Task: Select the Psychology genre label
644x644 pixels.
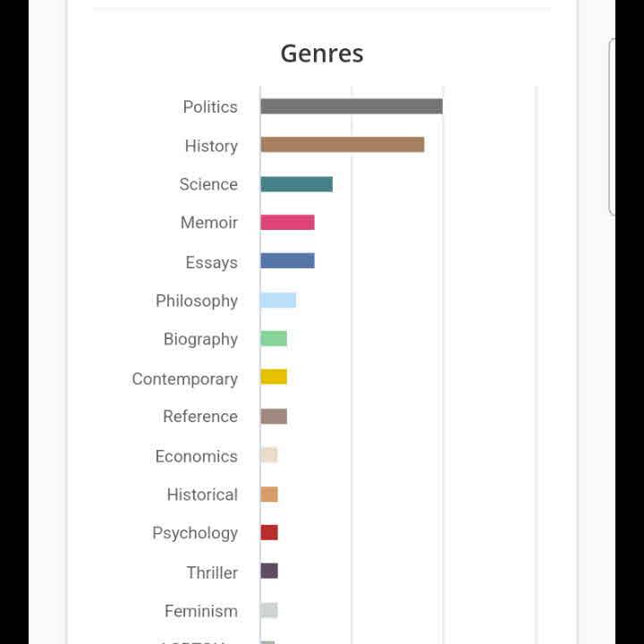Action: [x=195, y=533]
